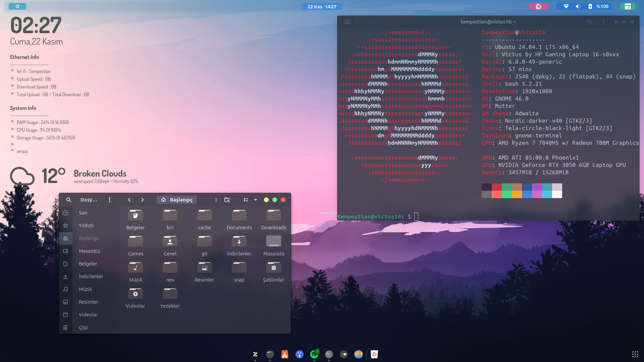Open new tab icon in terminal header

point(347,22)
